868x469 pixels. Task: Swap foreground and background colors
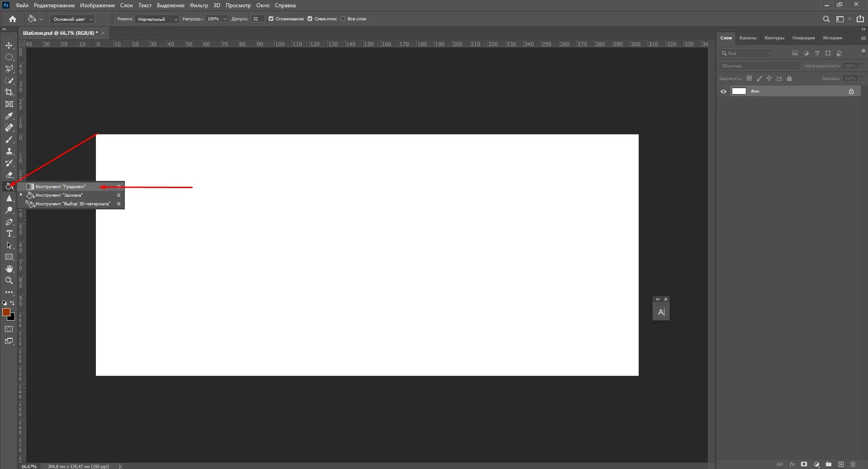(x=12, y=303)
